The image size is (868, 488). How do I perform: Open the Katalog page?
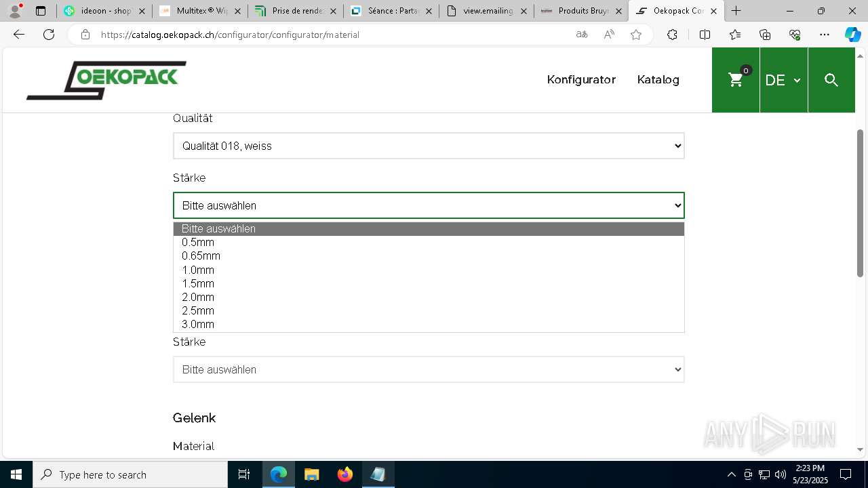point(658,79)
